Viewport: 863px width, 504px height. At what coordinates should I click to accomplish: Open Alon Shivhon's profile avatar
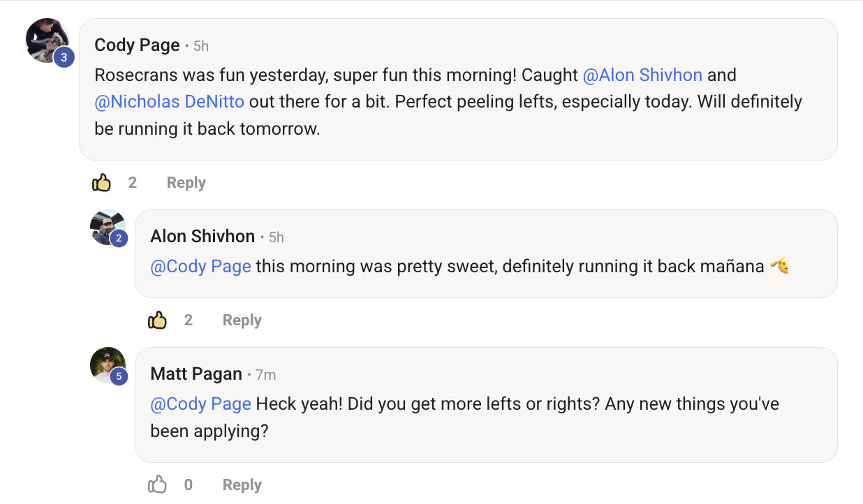[x=108, y=228]
